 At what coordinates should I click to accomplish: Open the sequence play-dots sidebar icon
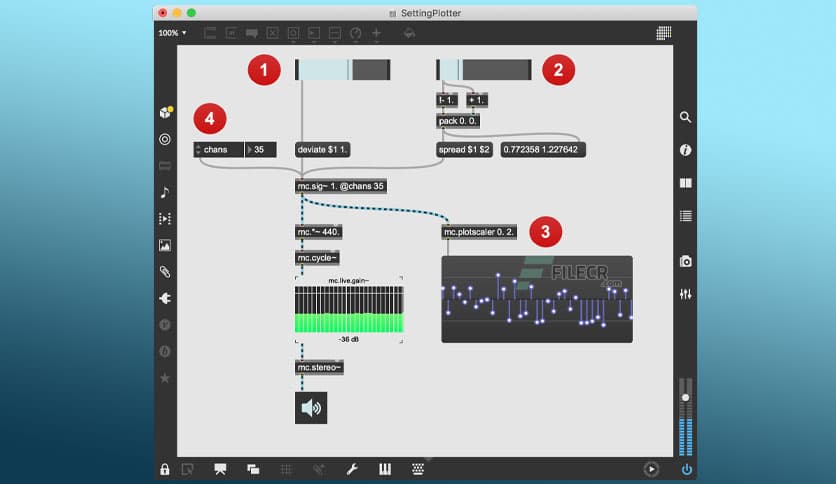pos(165,219)
